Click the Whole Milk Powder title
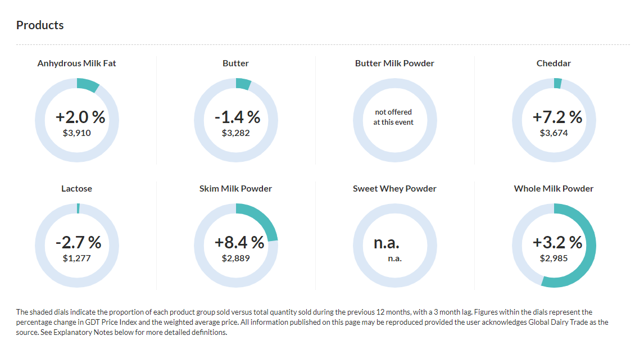Screen dimensions: 644x345 pos(554,189)
